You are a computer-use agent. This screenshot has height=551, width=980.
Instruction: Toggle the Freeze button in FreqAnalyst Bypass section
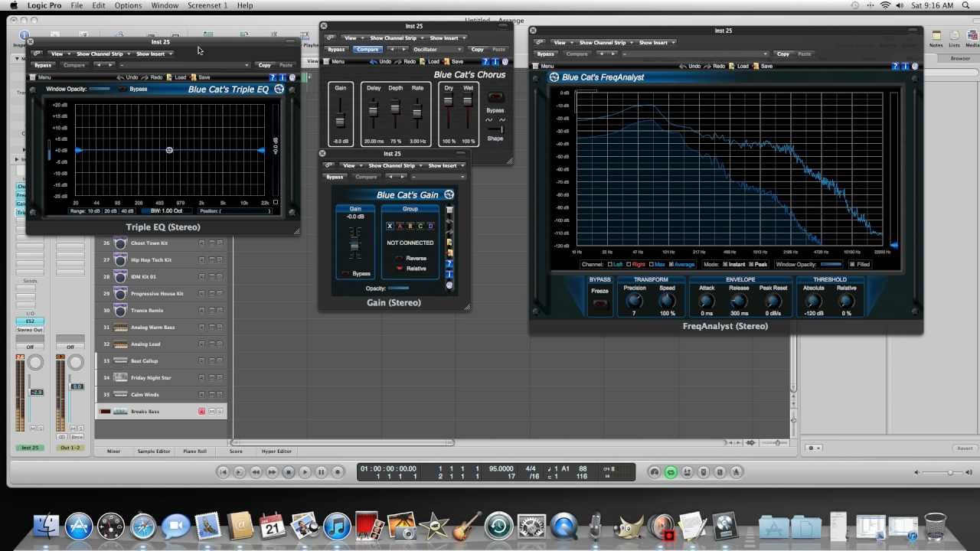599,304
